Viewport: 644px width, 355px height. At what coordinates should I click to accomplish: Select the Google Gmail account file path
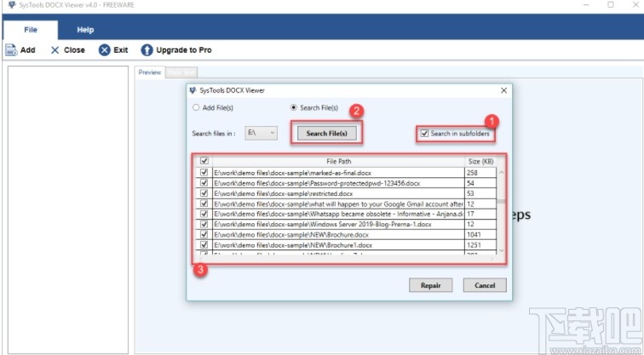click(x=339, y=203)
